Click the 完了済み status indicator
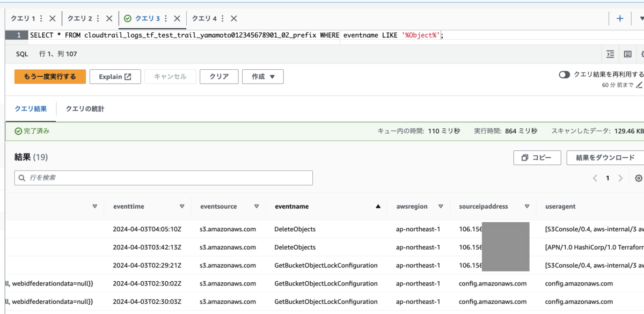This screenshot has width=644, height=314. point(32,131)
